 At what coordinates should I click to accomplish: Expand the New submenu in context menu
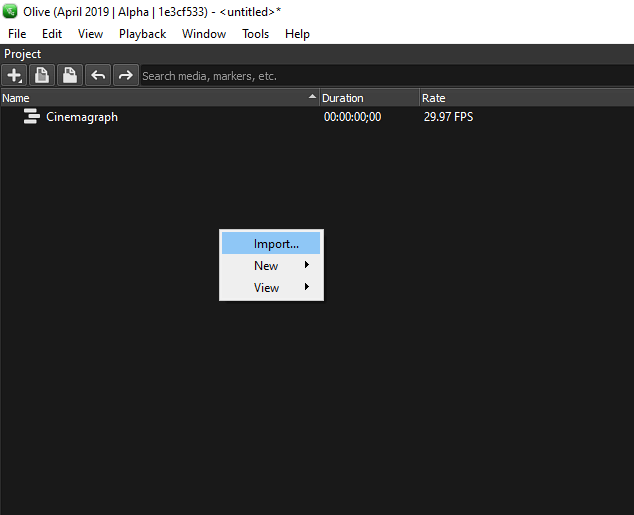pyautogui.click(x=271, y=266)
